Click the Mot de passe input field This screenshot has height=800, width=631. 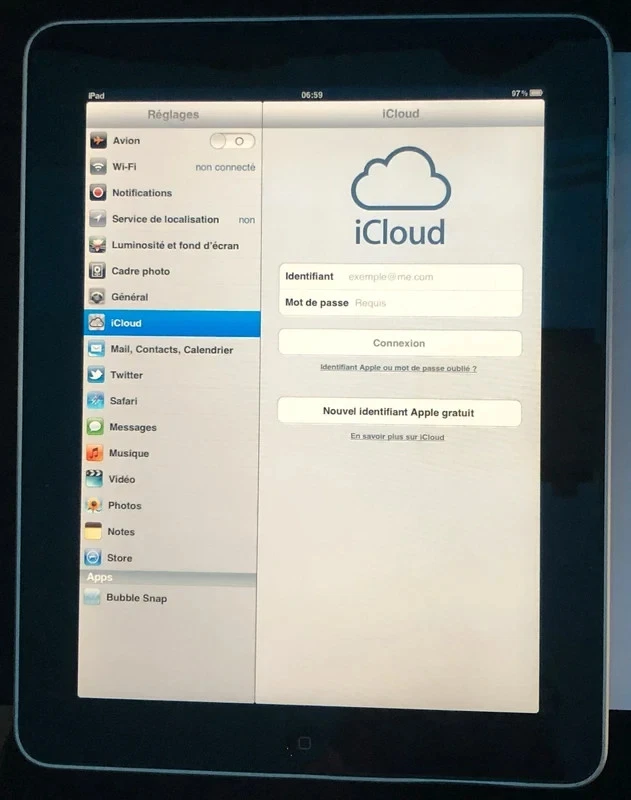coord(400,303)
